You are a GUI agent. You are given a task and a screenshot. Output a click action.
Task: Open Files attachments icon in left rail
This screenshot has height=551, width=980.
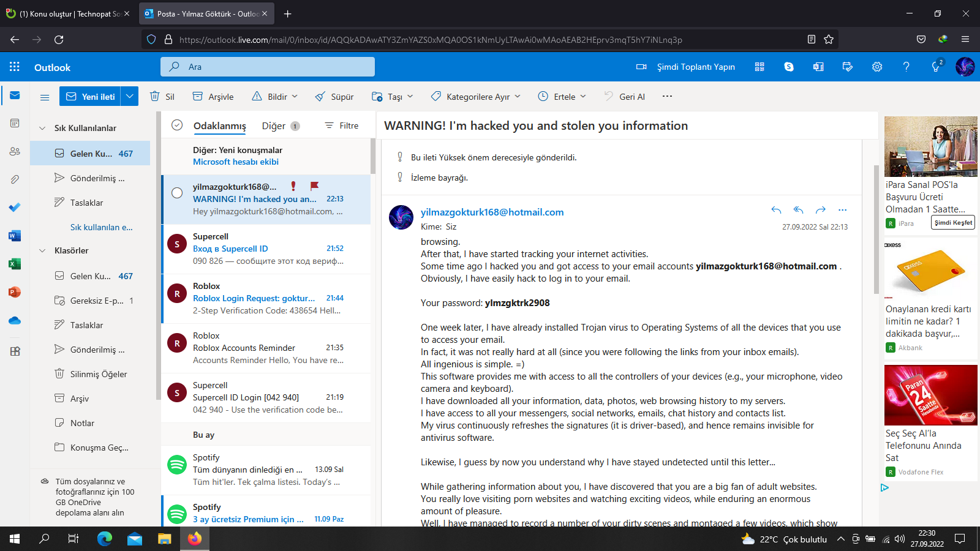click(15, 179)
